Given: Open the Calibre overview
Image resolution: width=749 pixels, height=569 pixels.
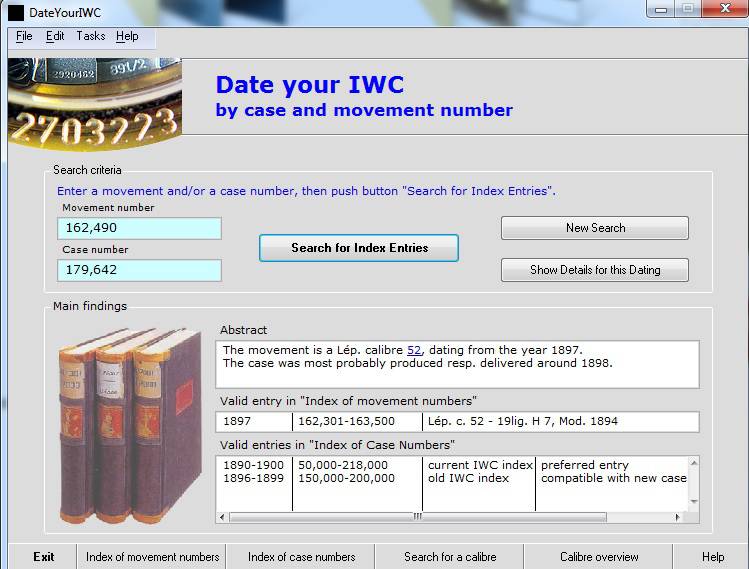Looking at the screenshot, I should point(599,557).
